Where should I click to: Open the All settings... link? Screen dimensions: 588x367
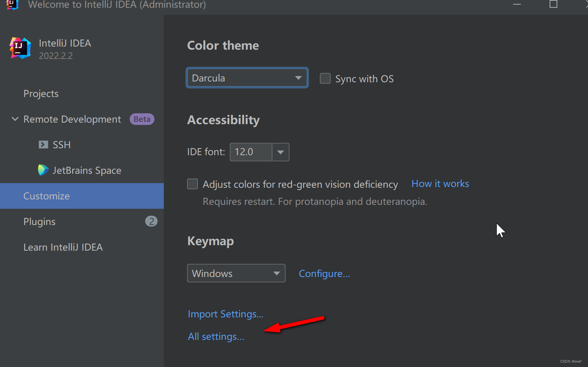pos(216,336)
